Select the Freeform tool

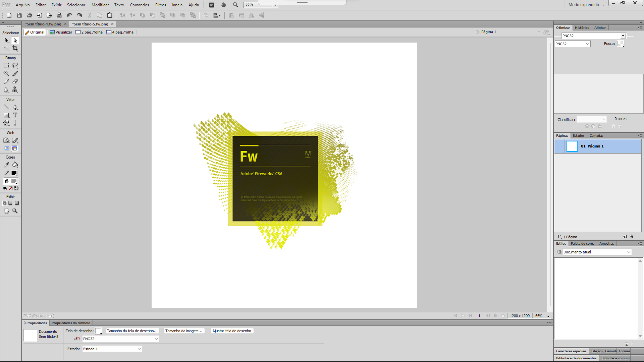pos(6,123)
